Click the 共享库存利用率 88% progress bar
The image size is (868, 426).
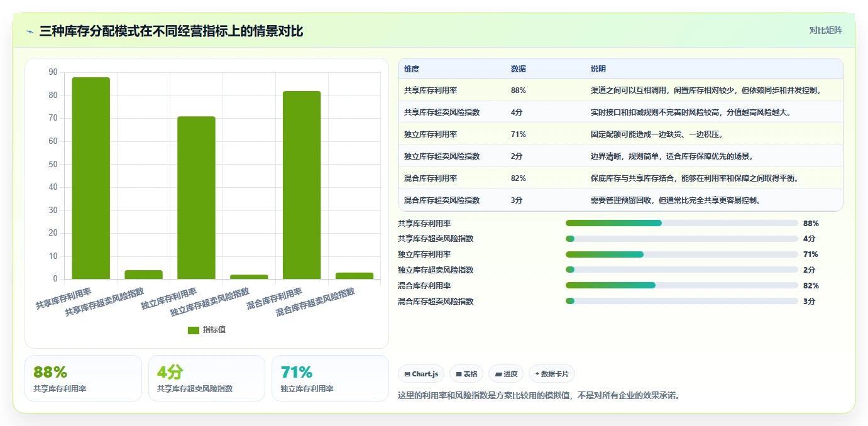(682, 223)
